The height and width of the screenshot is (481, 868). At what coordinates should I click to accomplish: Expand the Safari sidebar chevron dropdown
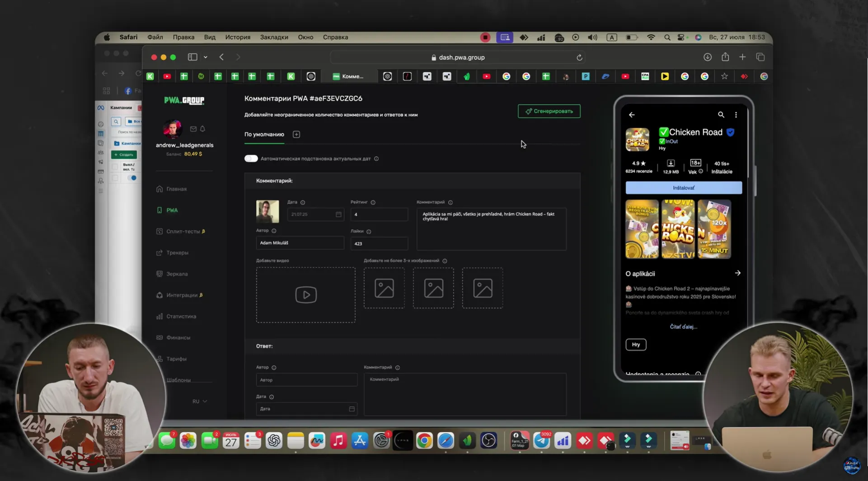[x=206, y=57]
